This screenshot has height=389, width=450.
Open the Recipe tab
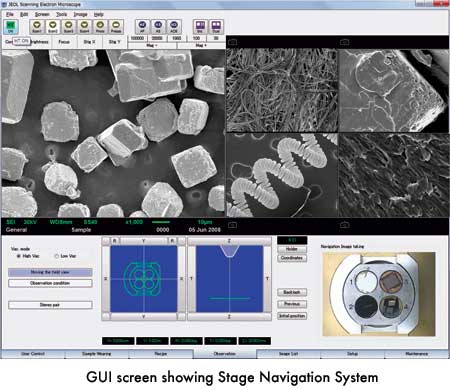(161, 354)
